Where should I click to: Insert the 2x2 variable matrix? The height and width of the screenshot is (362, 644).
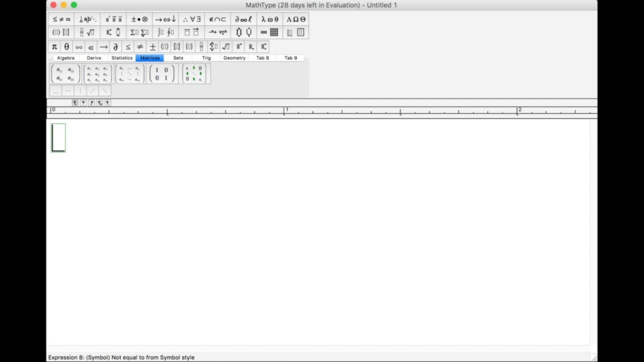click(x=65, y=74)
